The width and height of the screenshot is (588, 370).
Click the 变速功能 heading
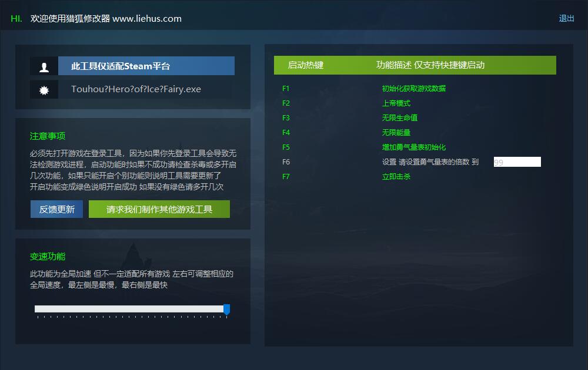pyautogui.click(x=47, y=257)
